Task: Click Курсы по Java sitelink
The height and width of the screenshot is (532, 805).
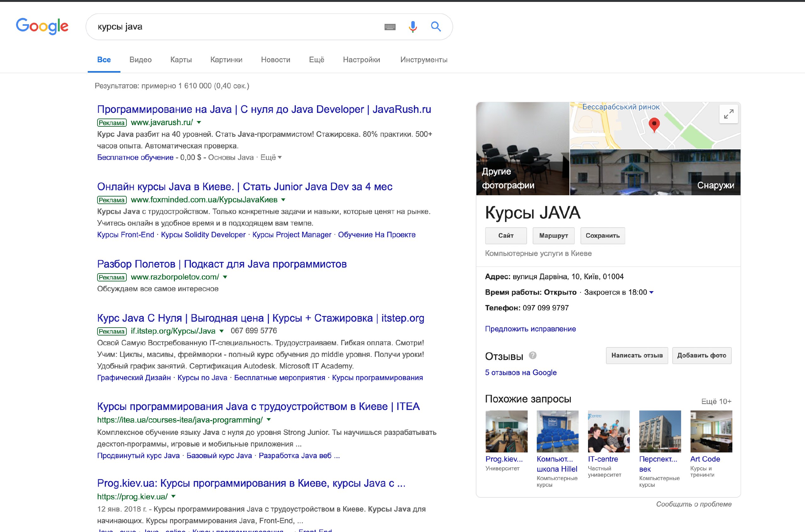Action: 202,378
